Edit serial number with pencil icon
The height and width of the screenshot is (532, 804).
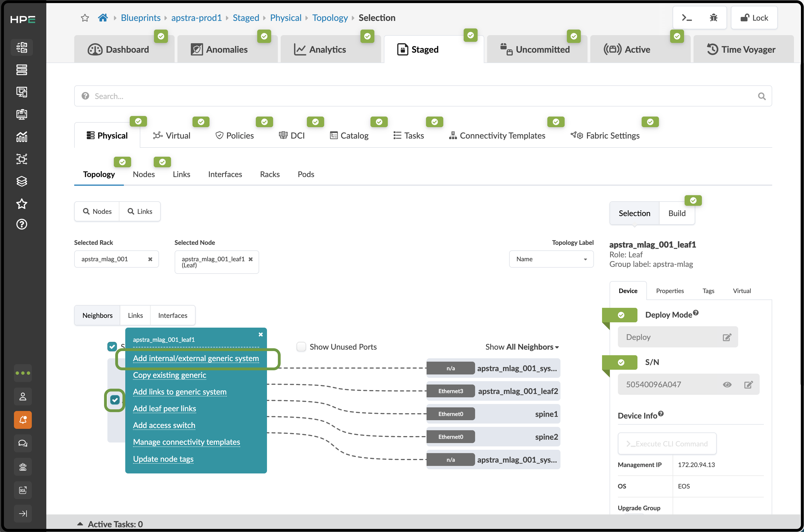pyautogui.click(x=748, y=385)
